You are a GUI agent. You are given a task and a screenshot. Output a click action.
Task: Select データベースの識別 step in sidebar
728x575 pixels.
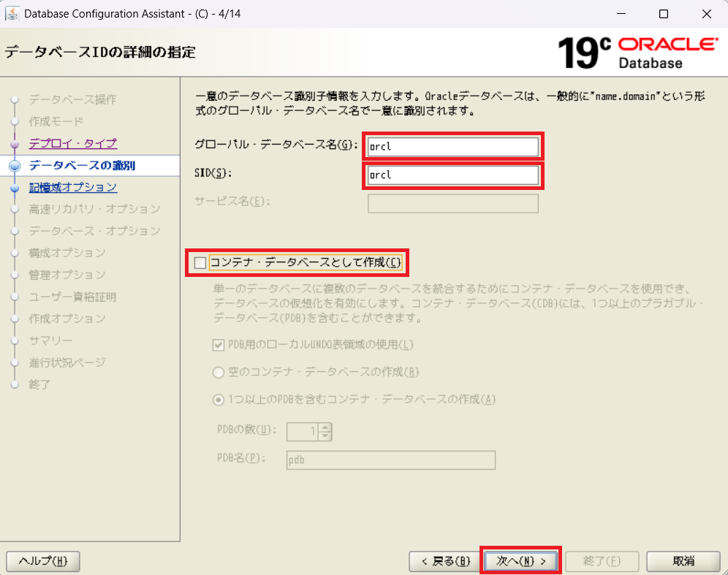[x=81, y=165]
